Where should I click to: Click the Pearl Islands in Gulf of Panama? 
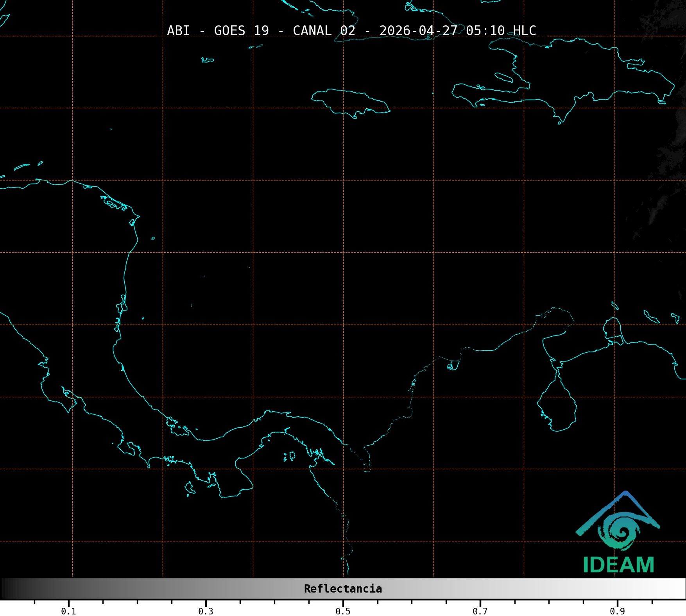[290, 456]
